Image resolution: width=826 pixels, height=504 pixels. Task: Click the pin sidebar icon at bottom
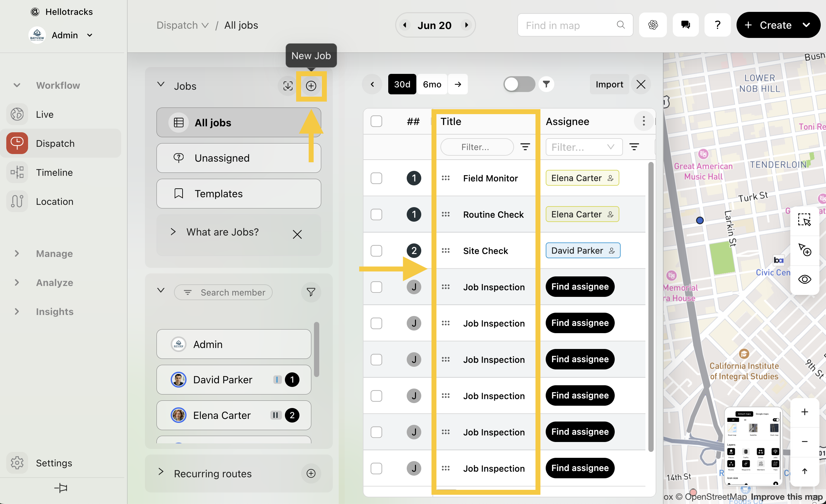pyautogui.click(x=61, y=488)
